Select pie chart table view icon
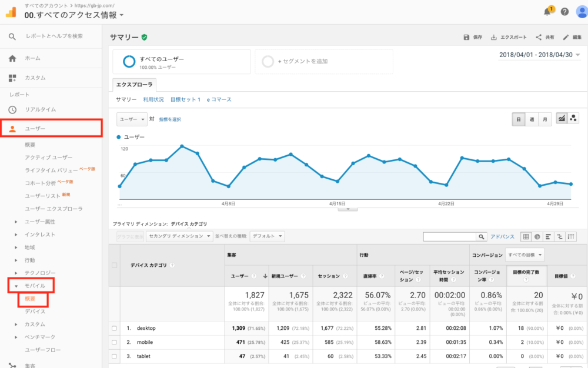This screenshot has width=588, height=368. coord(537,236)
